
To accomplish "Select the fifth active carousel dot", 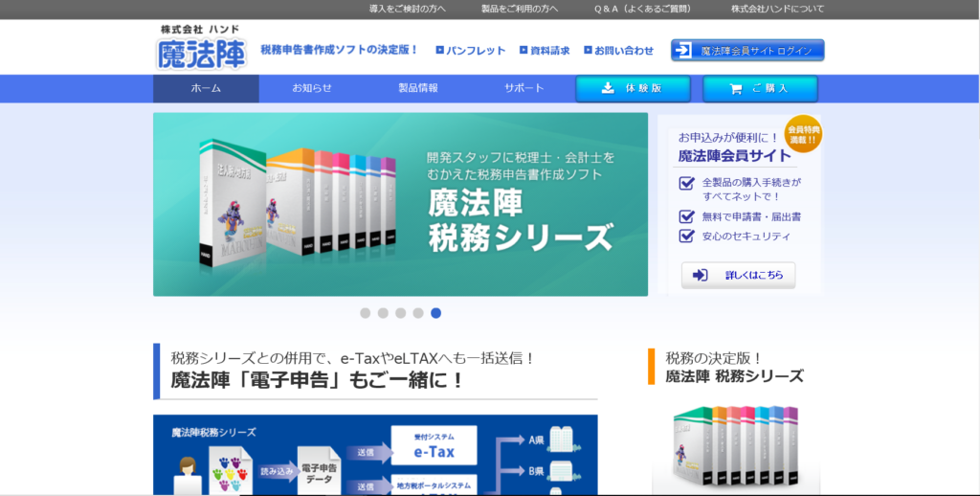I will coord(435,313).
